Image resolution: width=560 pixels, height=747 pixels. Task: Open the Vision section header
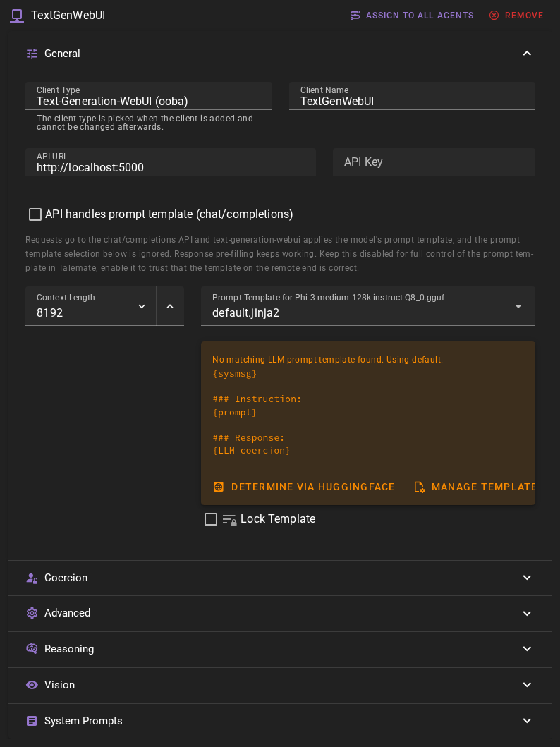pyautogui.click(x=280, y=685)
